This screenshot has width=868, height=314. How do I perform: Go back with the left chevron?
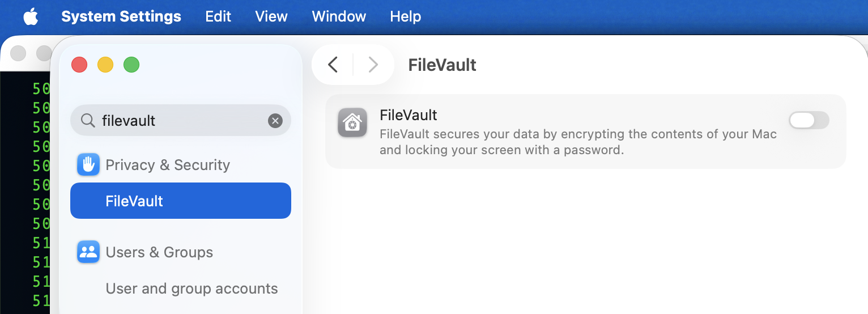[x=333, y=65]
